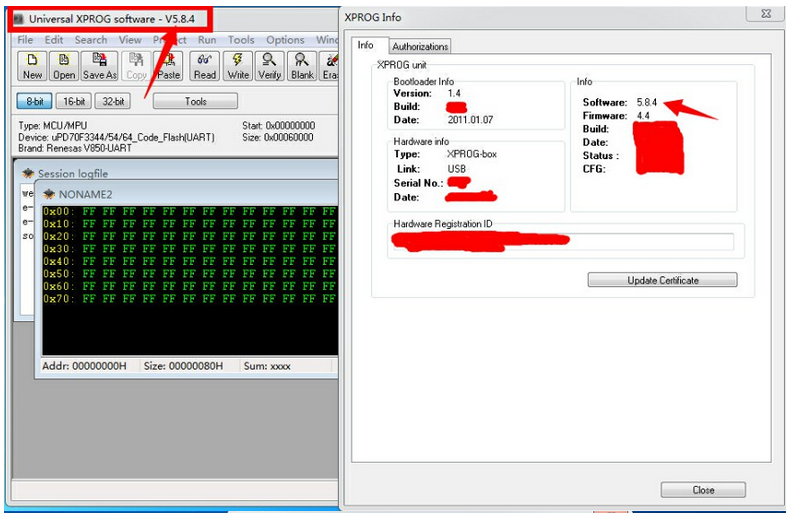Click the bootloader Date 2011.01.07 value

pyautogui.click(x=470, y=120)
